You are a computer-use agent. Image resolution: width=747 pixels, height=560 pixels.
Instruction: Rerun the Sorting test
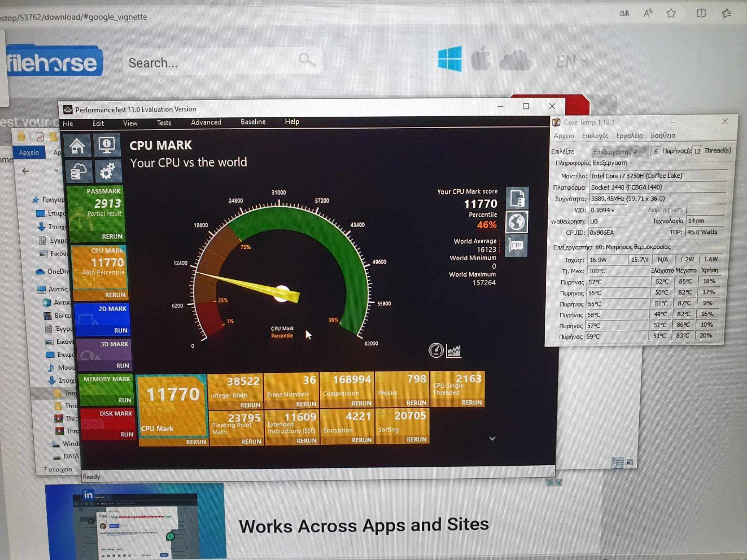(x=417, y=440)
